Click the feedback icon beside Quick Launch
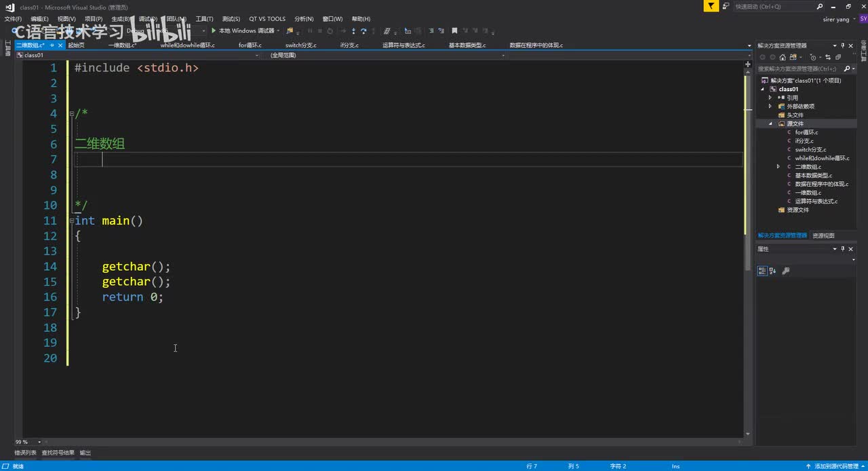Viewport: 868px width, 471px height. pyautogui.click(x=726, y=6)
